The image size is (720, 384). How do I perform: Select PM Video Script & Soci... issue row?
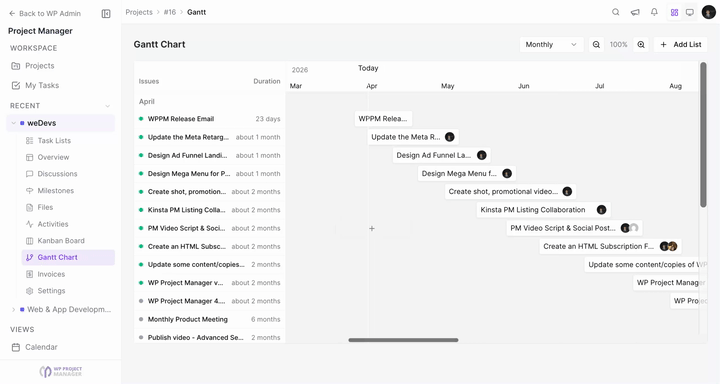coord(210,228)
